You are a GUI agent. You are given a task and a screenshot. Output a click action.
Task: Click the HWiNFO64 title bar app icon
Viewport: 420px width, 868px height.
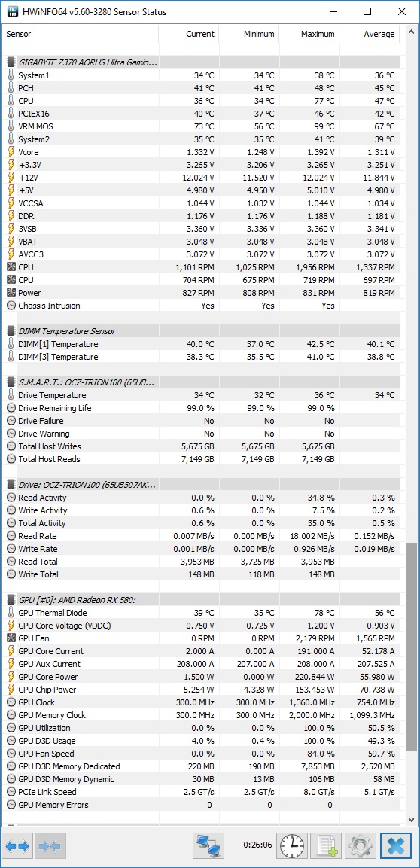(11, 11)
